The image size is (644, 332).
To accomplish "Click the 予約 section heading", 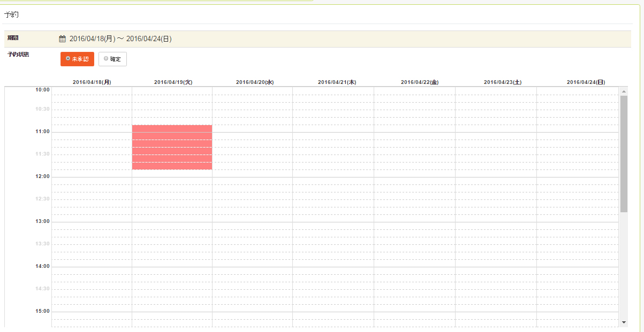I will coord(12,14).
